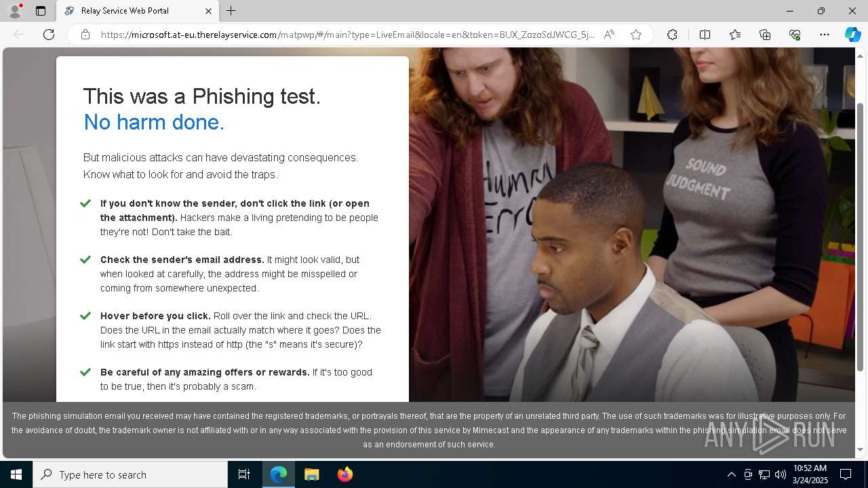
Task: Go back to the previous page
Action: tap(19, 35)
